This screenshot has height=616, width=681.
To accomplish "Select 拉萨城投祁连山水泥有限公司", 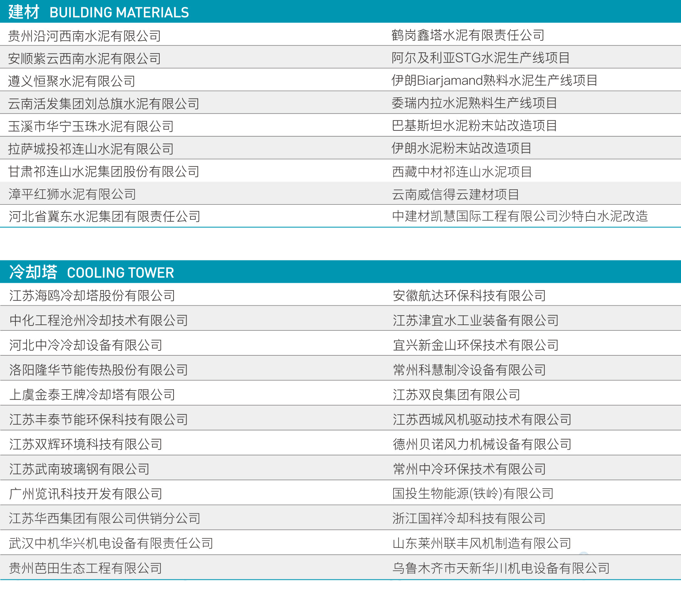I will coord(91,149).
